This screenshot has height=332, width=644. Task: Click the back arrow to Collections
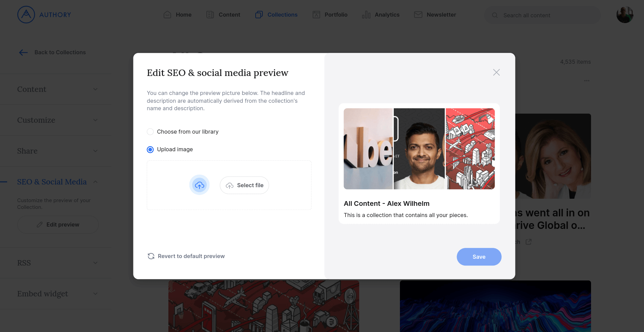(23, 52)
